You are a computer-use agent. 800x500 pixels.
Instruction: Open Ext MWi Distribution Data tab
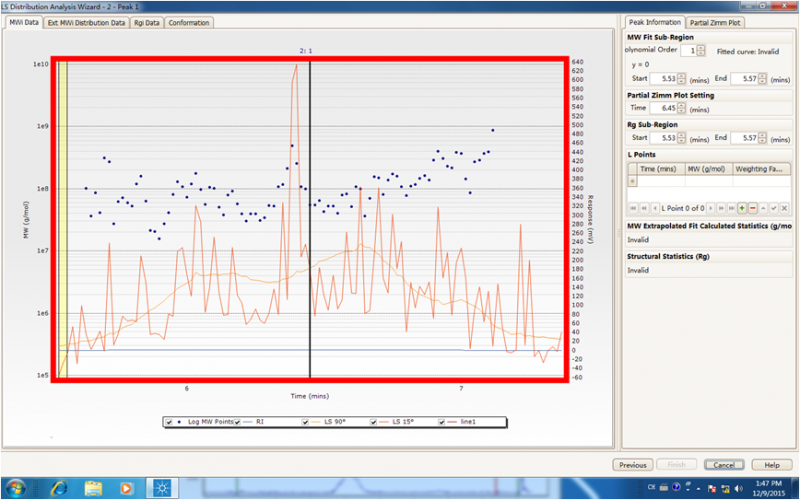pos(86,23)
